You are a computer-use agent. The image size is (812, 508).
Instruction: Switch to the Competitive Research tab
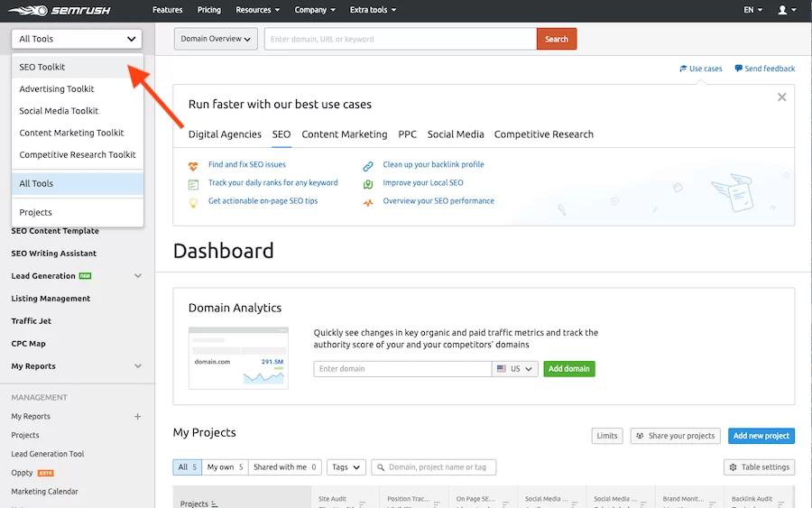pos(544,134)
